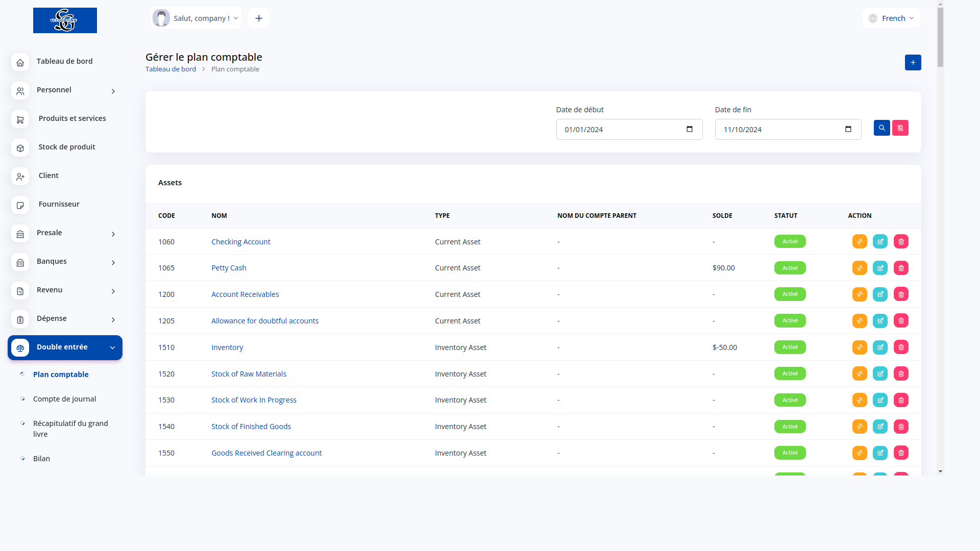The width and height of the screenshot is (980, 551).
Task: Select Compte de journal submenu item
Action: pyautogui.click(x=64, y=399)
